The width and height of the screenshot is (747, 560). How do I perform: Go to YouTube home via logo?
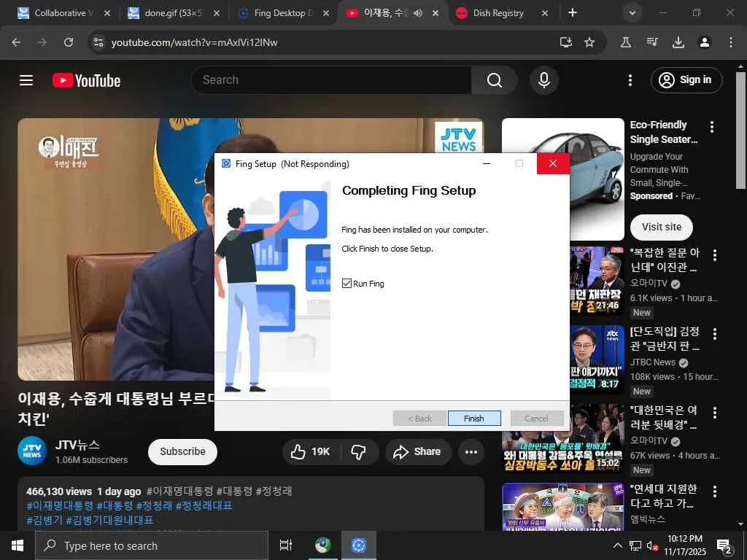[86, 80]
